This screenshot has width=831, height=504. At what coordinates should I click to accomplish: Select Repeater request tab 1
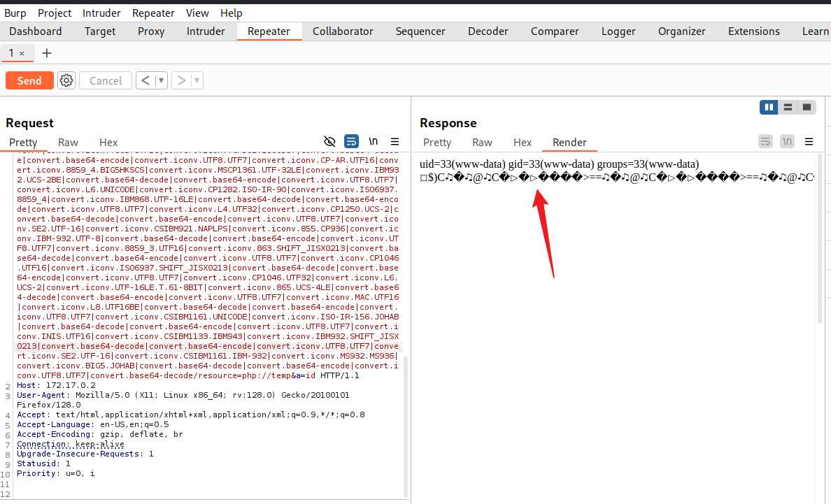(x=12, y=53)
